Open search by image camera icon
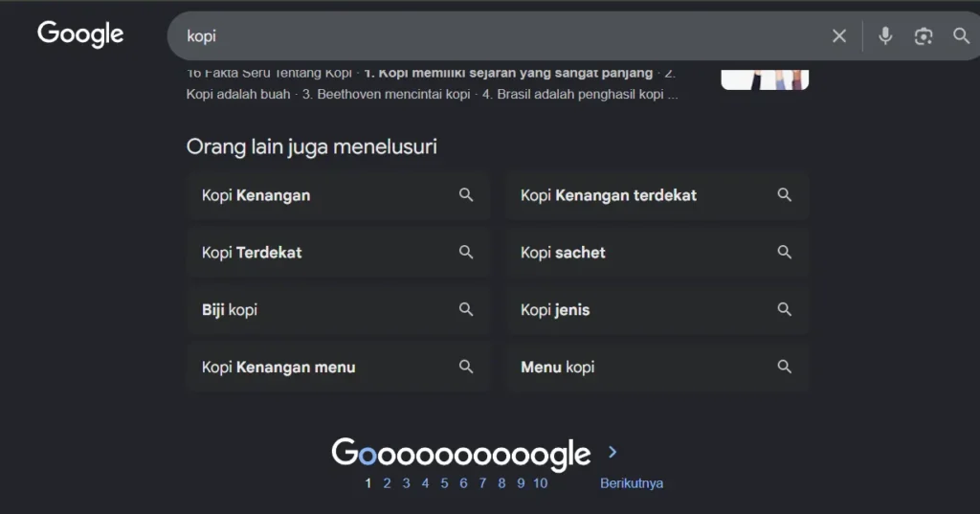The height and width of the screenshot is (514, 980). pyautogui.click(x=924, y=36)
